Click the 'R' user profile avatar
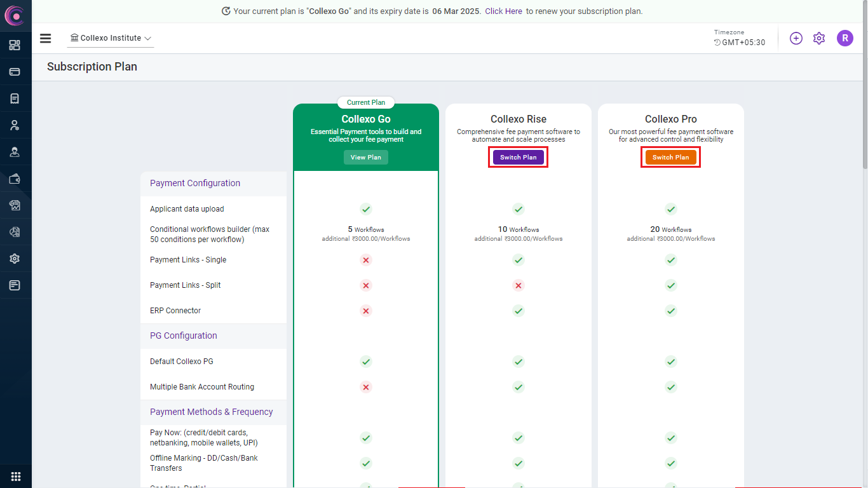Image resolution: width=868 pixels, height=488 pixels. (x=844, y=38)
